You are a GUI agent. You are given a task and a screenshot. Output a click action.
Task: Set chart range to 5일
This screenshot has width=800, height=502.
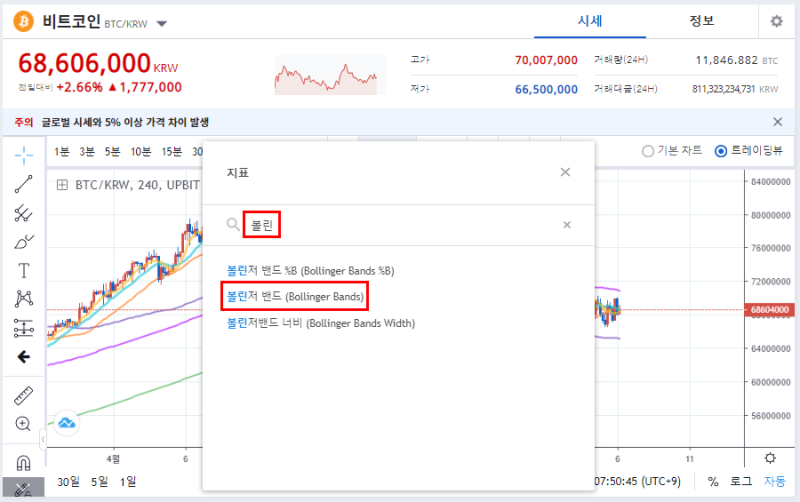[99, 482]
